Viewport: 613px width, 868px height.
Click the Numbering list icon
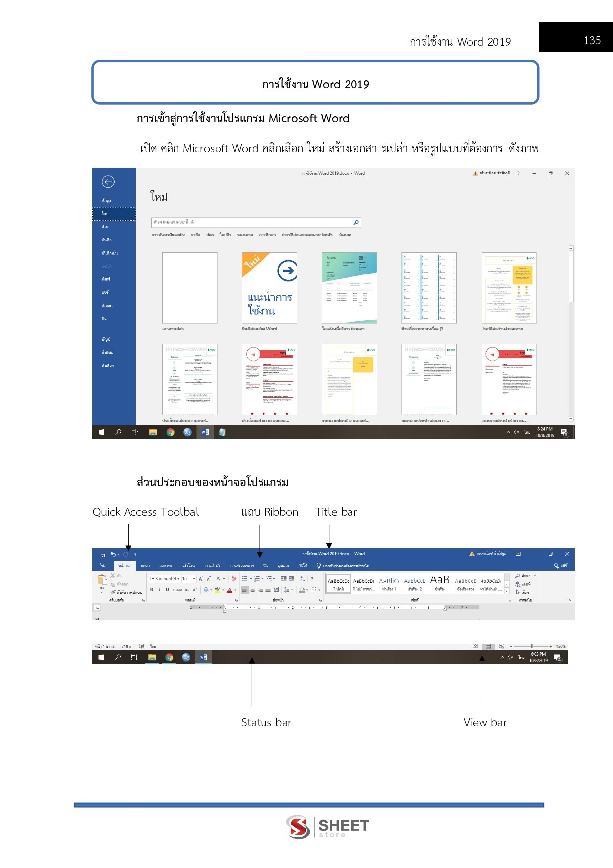pyautogui.click(x=257, y=578)
